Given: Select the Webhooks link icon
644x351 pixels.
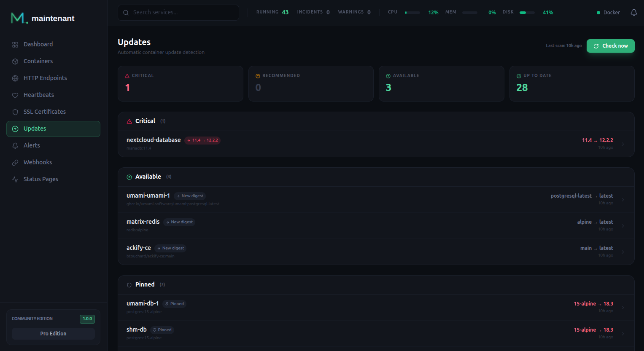Looking at the screenshot, I should [15, 162].
